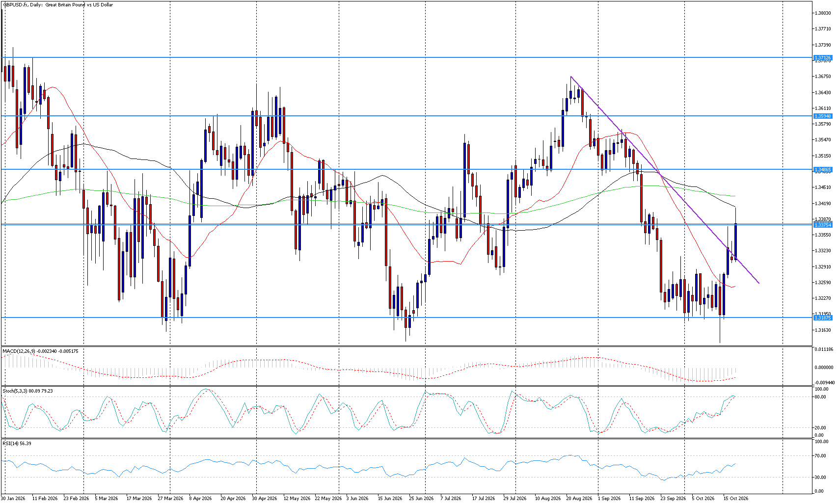Image resolution: width=838 pixels, height=504 pixels.
Task: Click the 1.35470 price axis label
Action: click(x=823, y=140)
